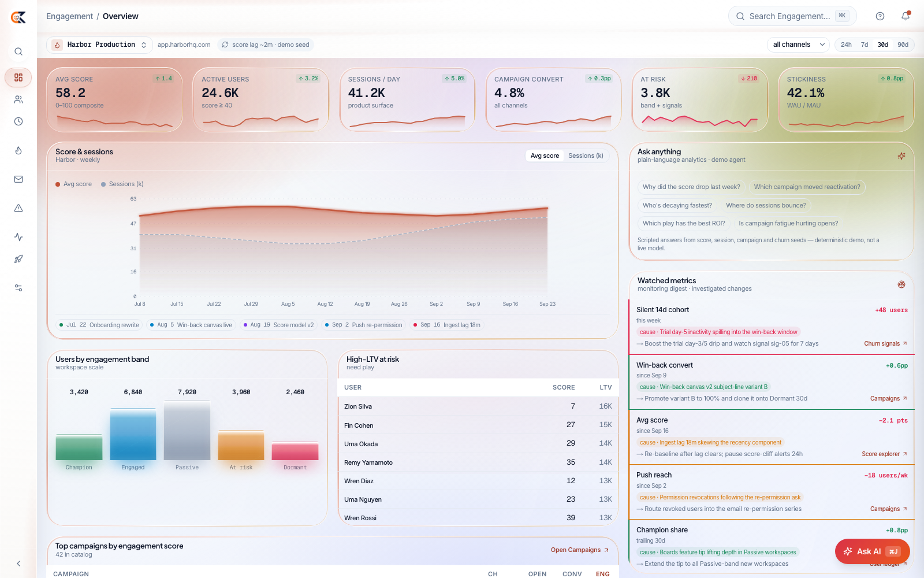The height and width of the screenshot is (578, 924).
Task: Click the Aug 5 Win-back canvas live marker
Action: tap(191, 325)
